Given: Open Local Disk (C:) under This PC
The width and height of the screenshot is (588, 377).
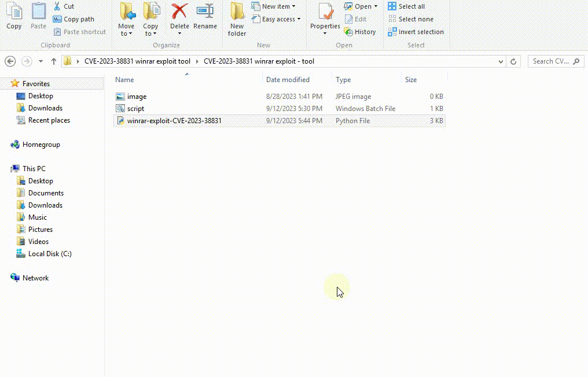Looking at the screenshot, I should point(50,253).
